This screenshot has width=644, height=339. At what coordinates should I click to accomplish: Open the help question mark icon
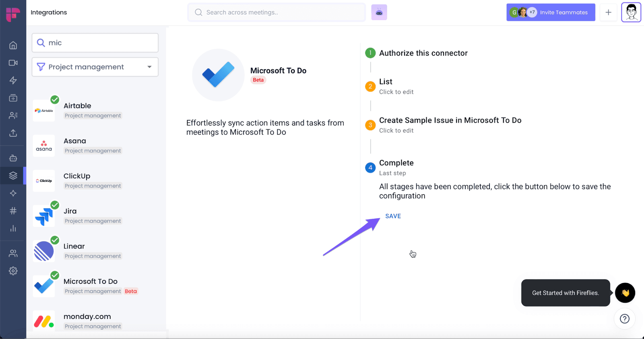tap(625, 319)
